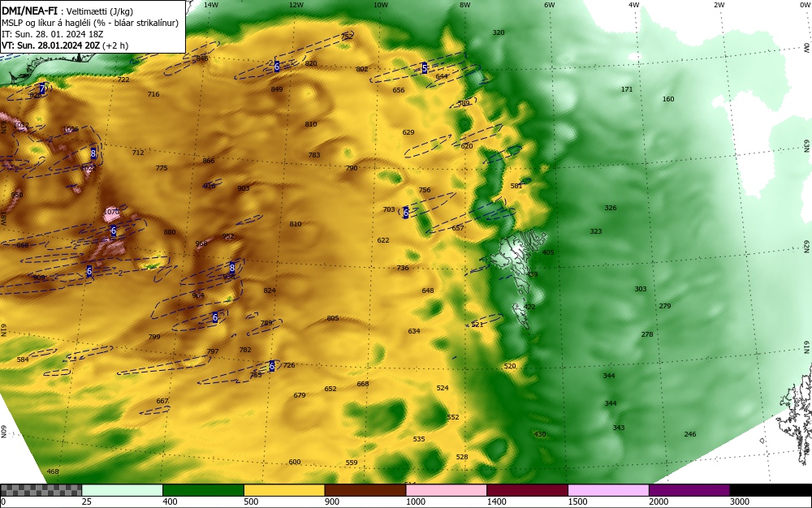Select the brown 900–1000 legend swatch

click(365, 490)
